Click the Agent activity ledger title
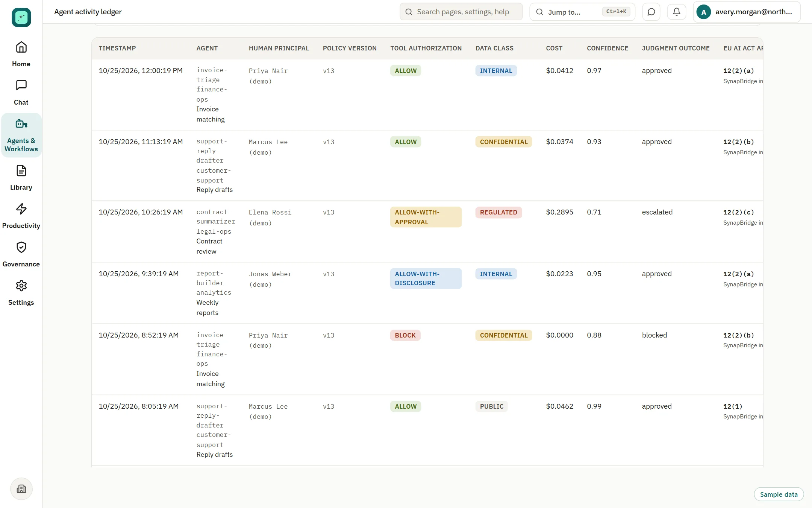The height and width of the screenshot is (508, 812). 88,12
